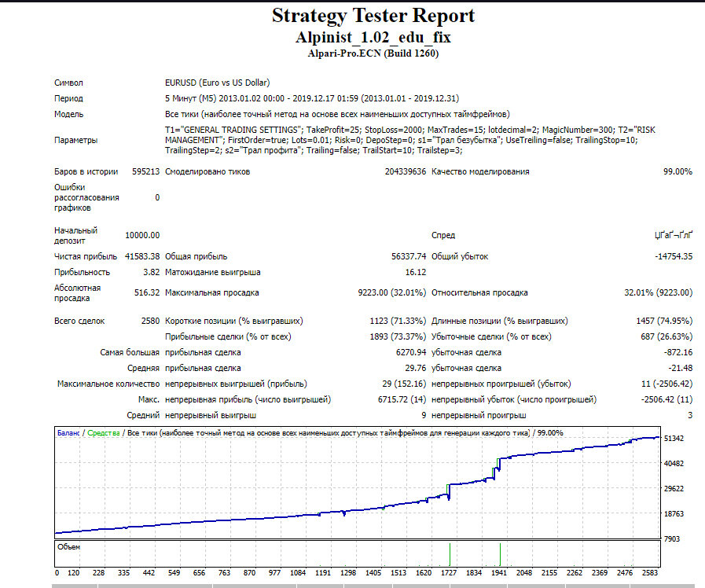The image size is (705, 588).
Task: Select the 'Начальный депозит' label
Action: 75,236
